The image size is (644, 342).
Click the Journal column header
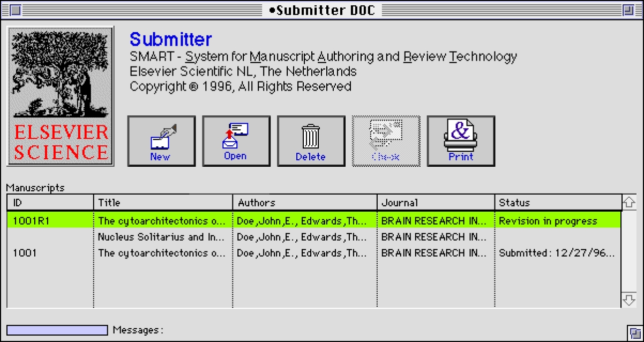(435, 203)
